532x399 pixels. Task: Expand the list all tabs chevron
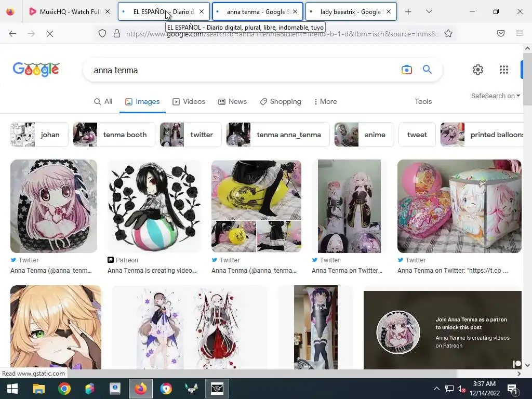click(429, 11)
